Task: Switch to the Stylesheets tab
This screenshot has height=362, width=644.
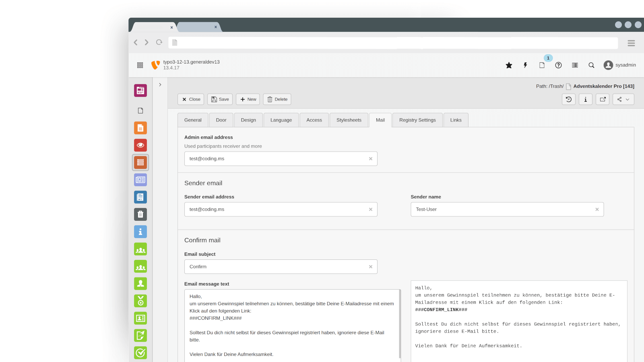Action: click(349, 120)
